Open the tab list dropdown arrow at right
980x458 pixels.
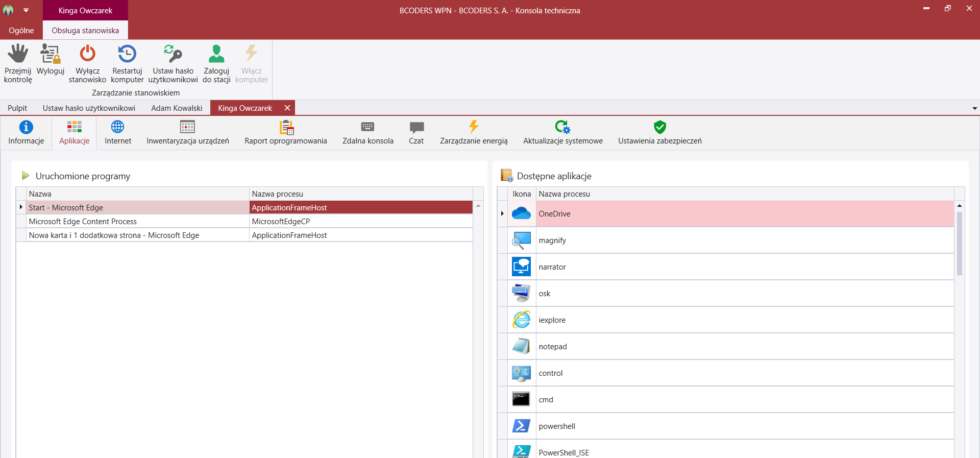click(x=974, y=108)
